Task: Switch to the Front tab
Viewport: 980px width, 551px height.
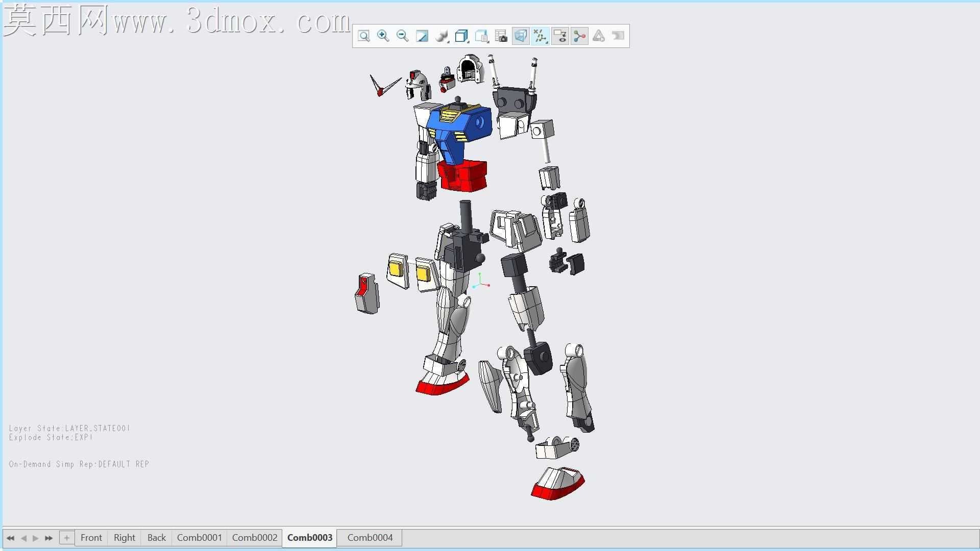Action: coord(91,538)
